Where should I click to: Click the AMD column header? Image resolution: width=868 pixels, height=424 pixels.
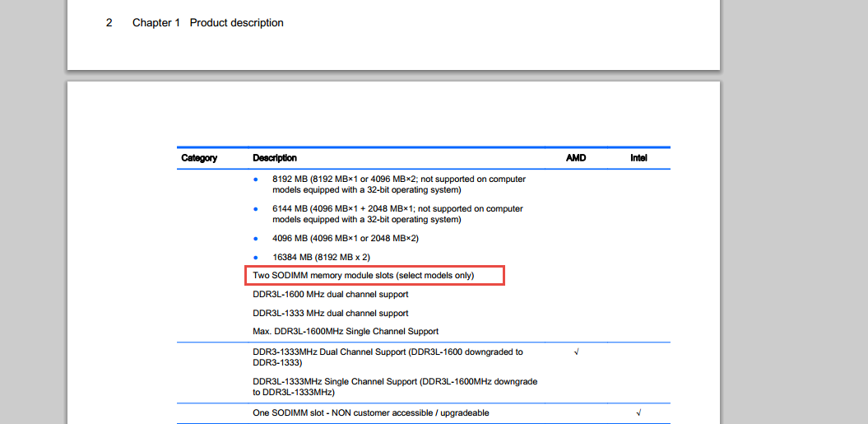click(x=576, y=158)
